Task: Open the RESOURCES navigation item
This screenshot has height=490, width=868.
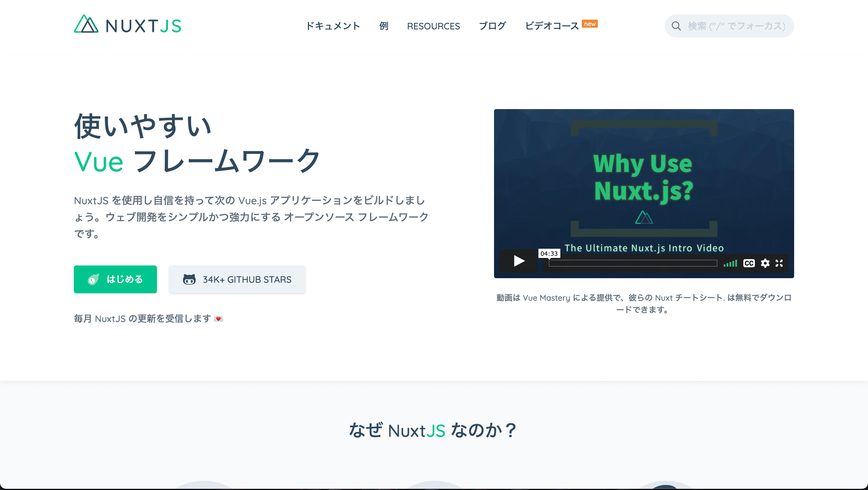Action: [x=433, y=26]
